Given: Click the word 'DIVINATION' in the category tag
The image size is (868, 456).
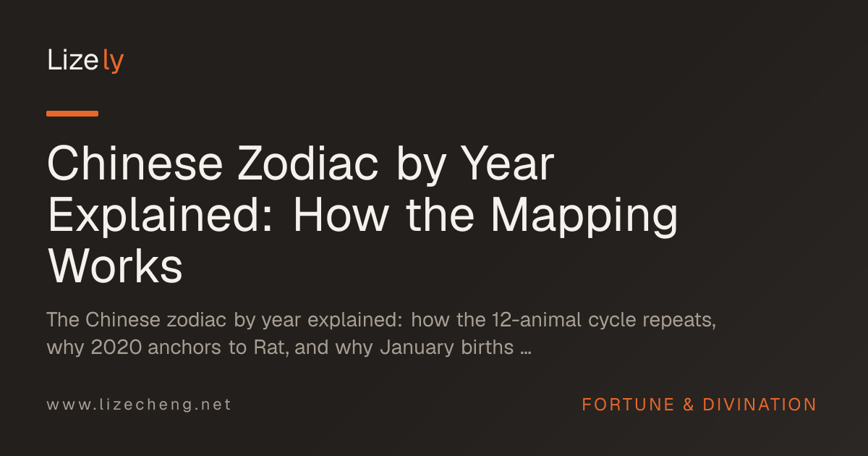Looking at the screenshot, I should (x=759, y=405).
